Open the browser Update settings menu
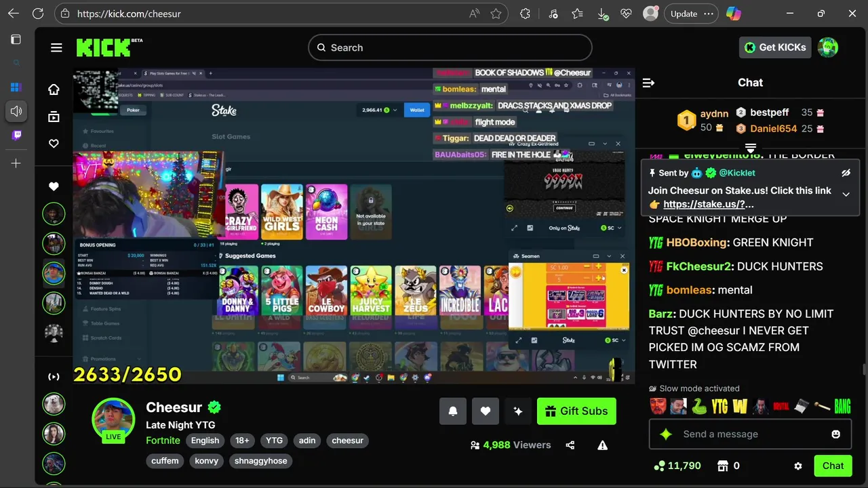The image size is (868, 488). tap(691, 14)
